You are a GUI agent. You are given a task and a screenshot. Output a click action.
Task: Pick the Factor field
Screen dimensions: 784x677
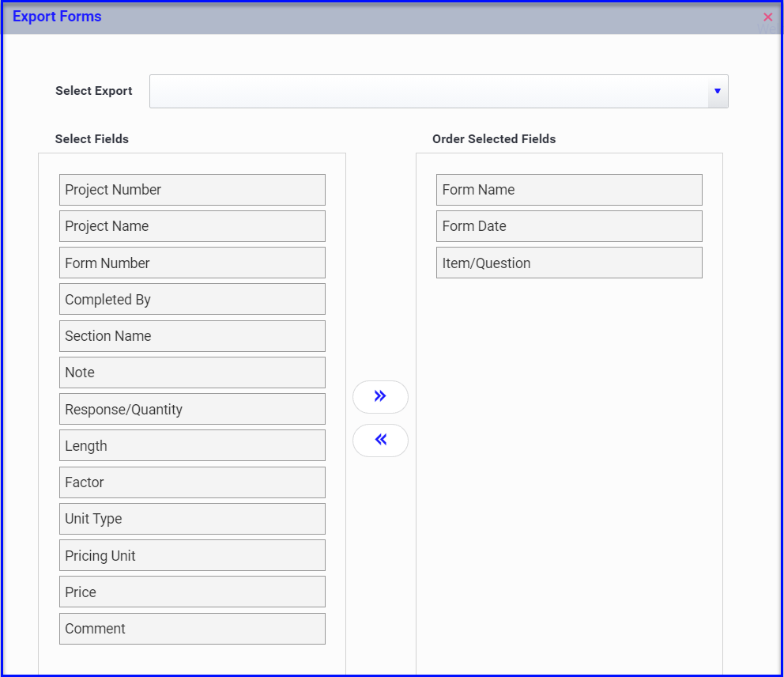[x=192, y=482]
